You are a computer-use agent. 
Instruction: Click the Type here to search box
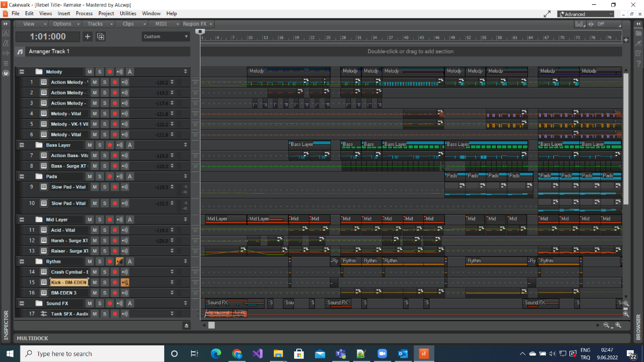click(x=92, y=354)
